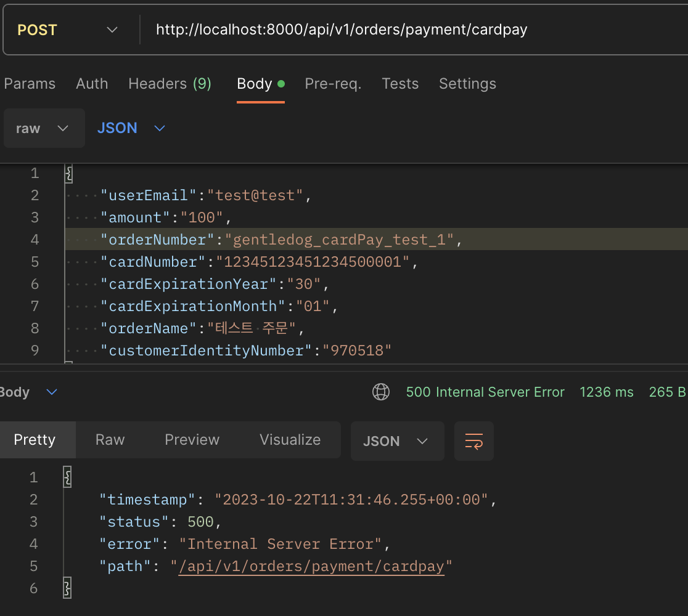Follow the /api/v1/orders/payment/cardpay path link
Image resolution: width=688 pixels, height=616 pixels.
point(311,566)
